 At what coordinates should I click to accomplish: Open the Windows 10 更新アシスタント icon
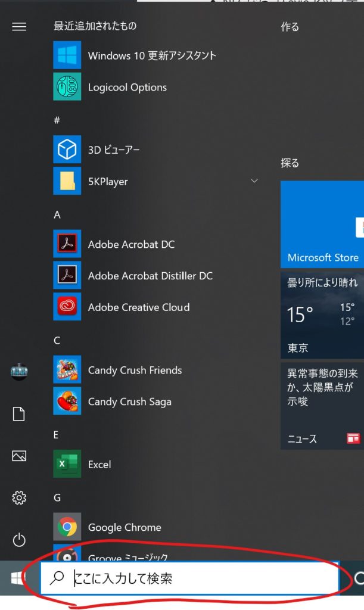[x=67, y=55]
